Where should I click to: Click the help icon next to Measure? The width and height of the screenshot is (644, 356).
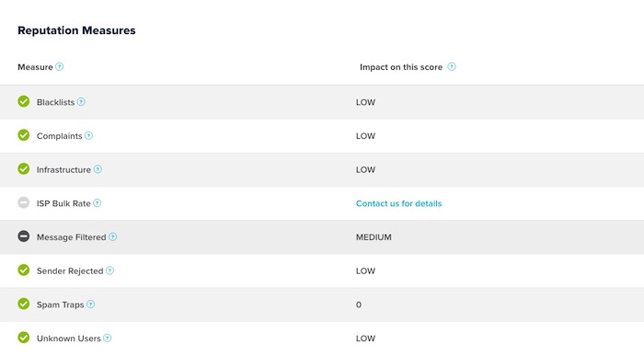(x=60, y=66)
